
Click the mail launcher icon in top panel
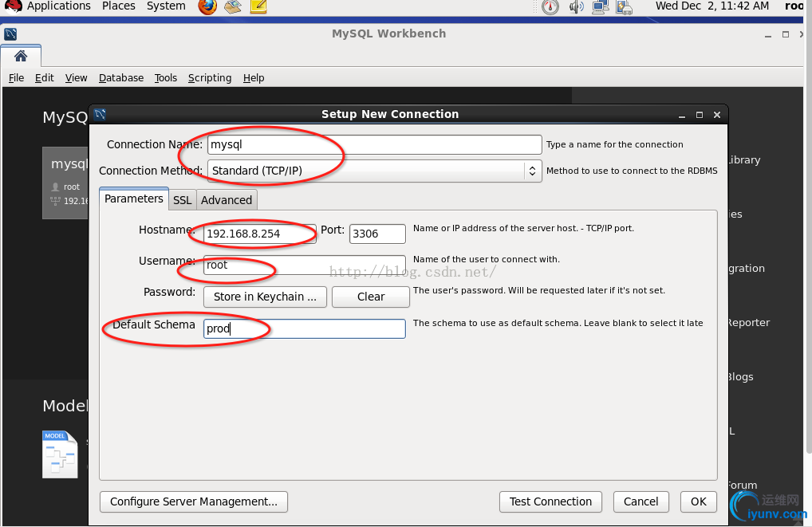coord(233,6)
